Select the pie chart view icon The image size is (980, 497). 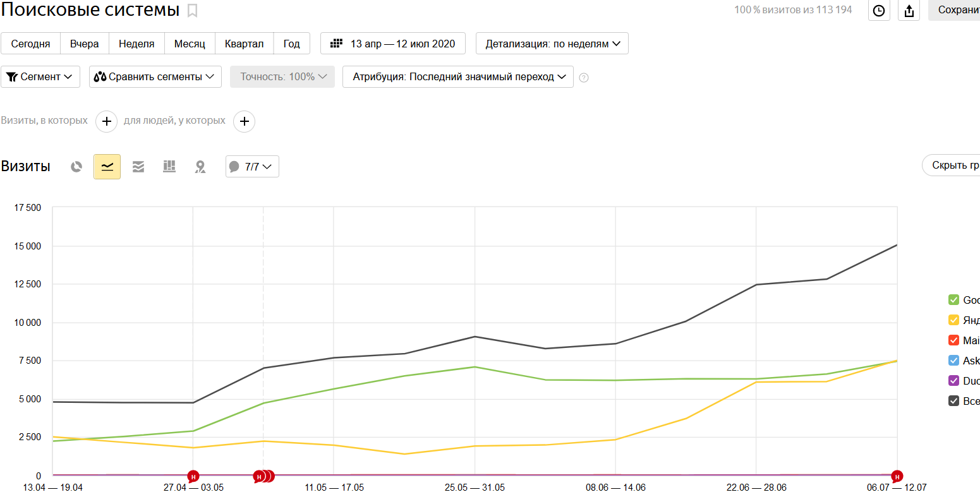coord(76,167)
